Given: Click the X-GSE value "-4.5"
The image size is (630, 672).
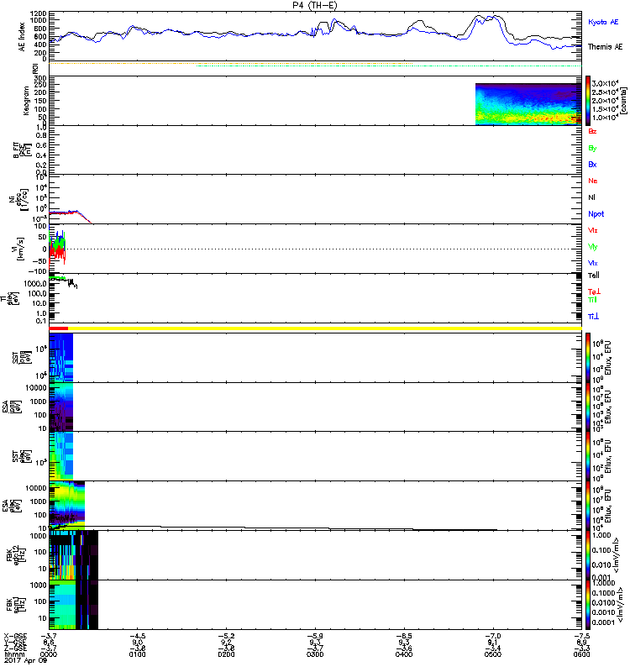Looking at the screenshot, I should [x=137, y=636].
